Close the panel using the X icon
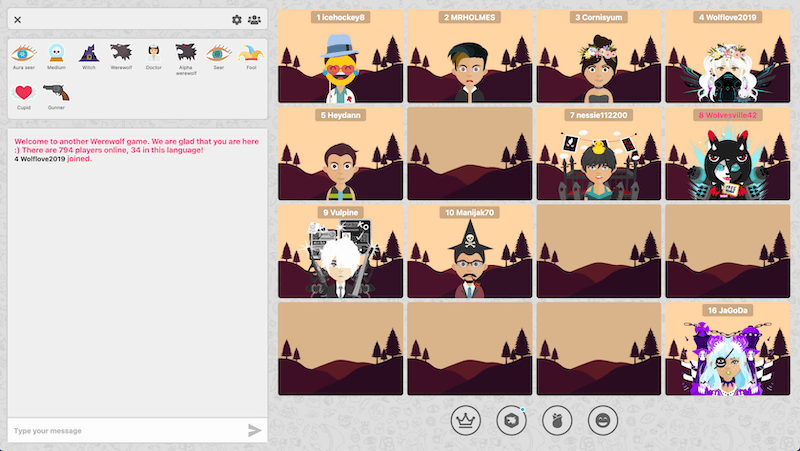Viewport: 800px width, 451px height. point(18,20)
